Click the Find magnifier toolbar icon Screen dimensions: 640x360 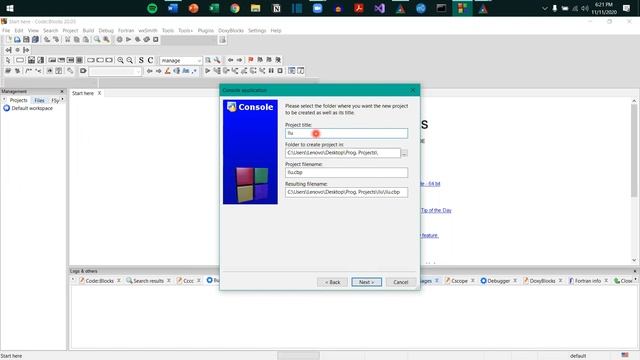click(x=97, y=40)
